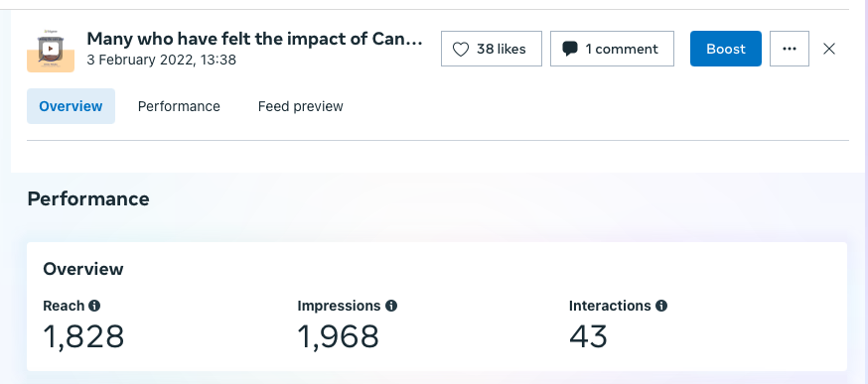Click the heart icon for likes
Screen dimensions: 868x384
[461, 50]
